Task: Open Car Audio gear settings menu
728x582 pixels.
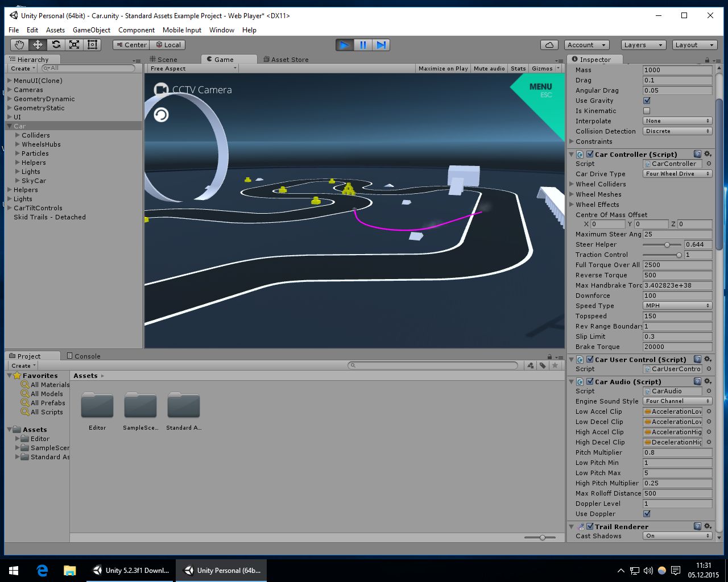Action: coord(708,381)
